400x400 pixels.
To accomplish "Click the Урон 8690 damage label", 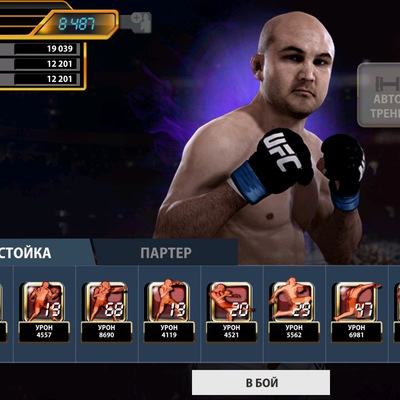I will click(106, 332).
